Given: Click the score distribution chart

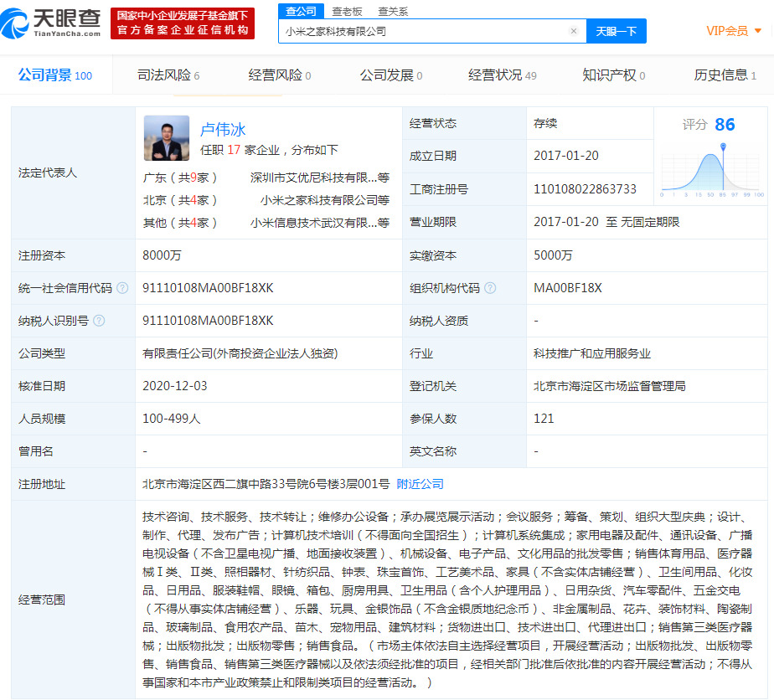Looking at the screenshot, I should coord(711,169).
